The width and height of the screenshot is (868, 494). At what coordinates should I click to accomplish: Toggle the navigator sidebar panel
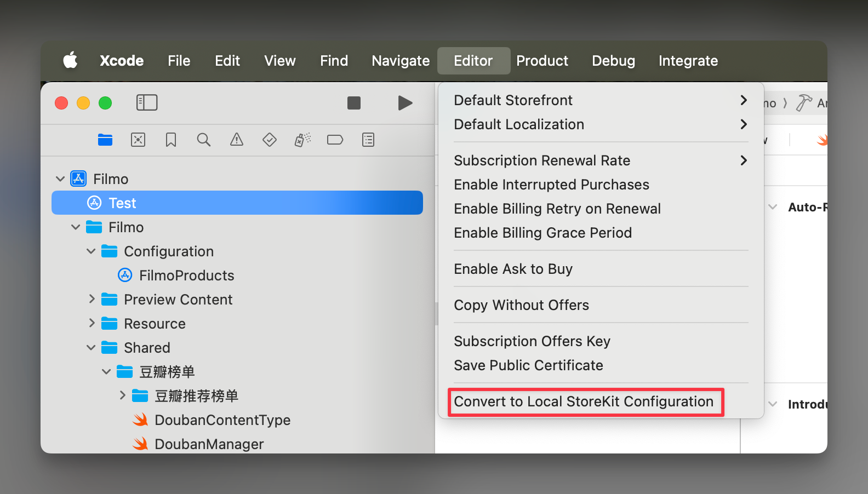[x=147, y=103]
